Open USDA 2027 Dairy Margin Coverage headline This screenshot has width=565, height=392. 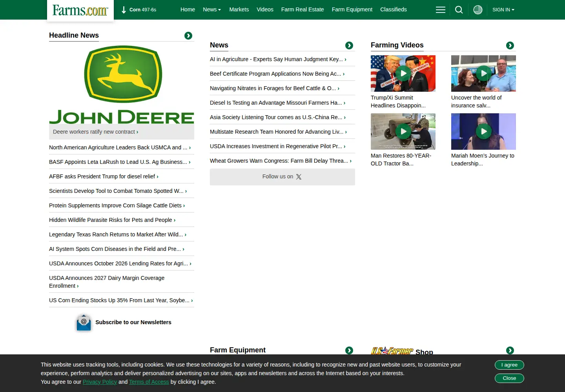point(107,282)
